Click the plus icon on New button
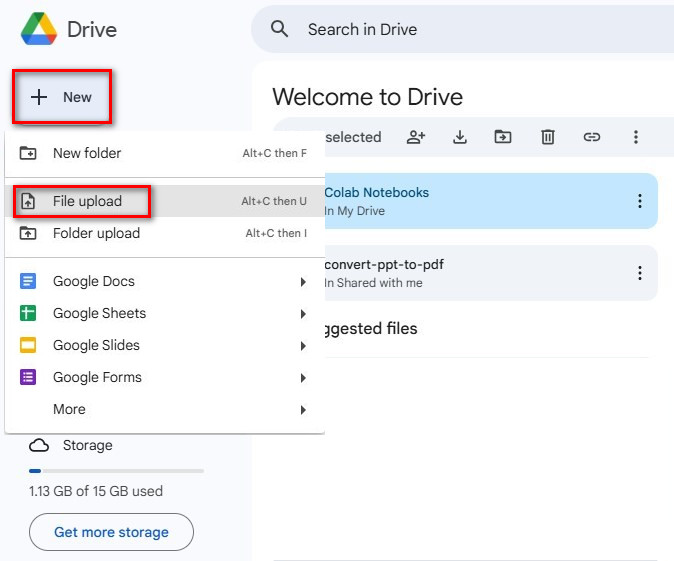The height and width of the screenshot is (561, 674). coord(39,97)
